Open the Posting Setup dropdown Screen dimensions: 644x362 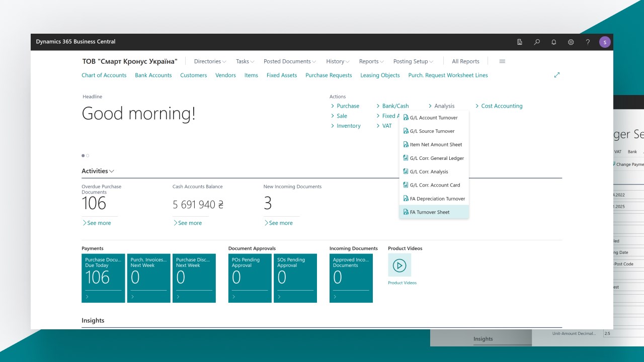pos(414,61)
